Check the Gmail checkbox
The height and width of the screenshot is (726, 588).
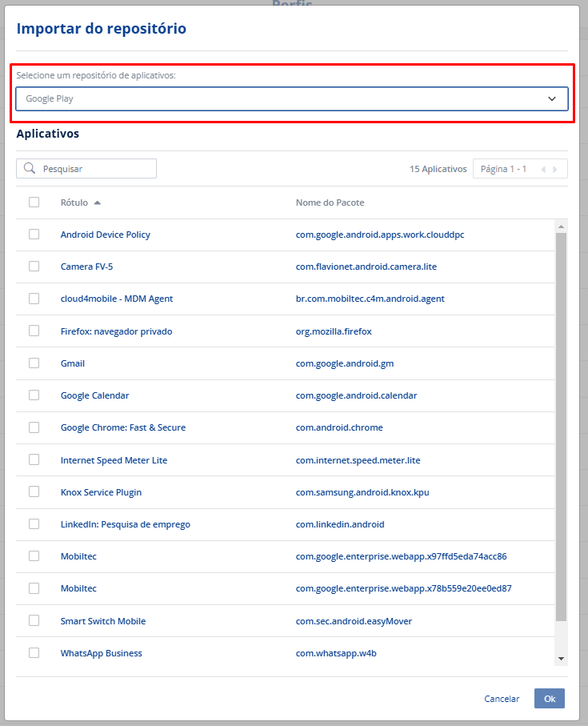pyautogui.click(x=34, y=363)
